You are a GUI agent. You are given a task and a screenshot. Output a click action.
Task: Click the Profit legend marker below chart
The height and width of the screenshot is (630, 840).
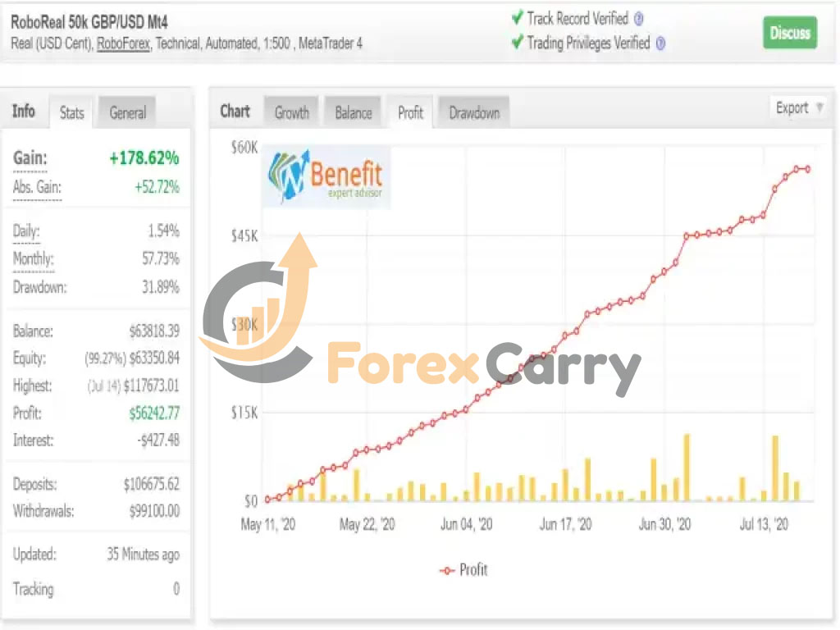point(447,571)
